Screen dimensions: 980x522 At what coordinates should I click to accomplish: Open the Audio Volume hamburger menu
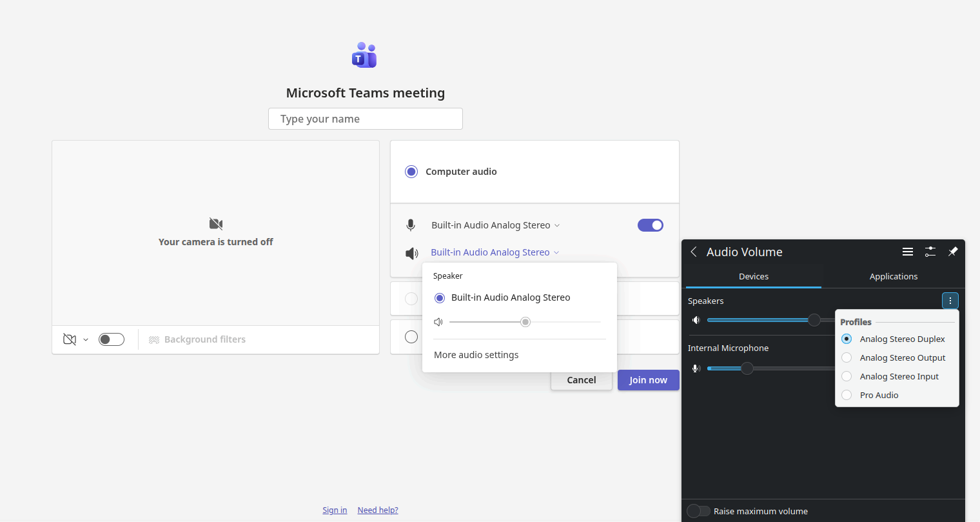(908, 252)
